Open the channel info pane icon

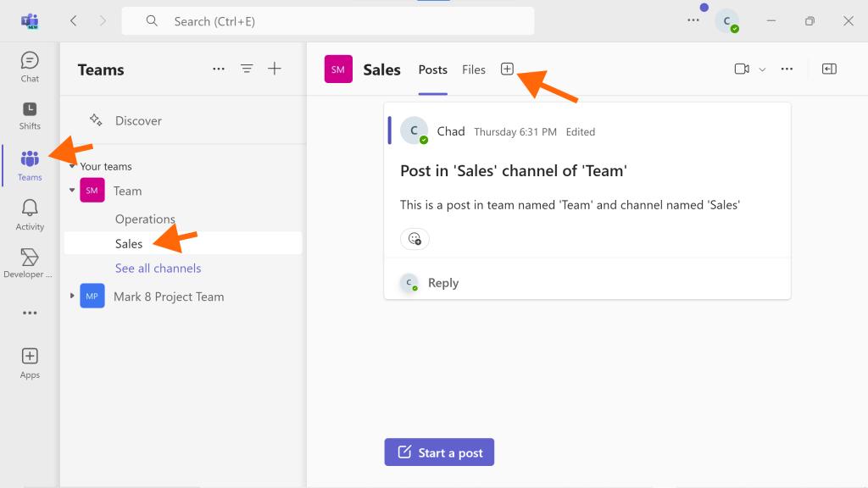click(x=829, y=69)
